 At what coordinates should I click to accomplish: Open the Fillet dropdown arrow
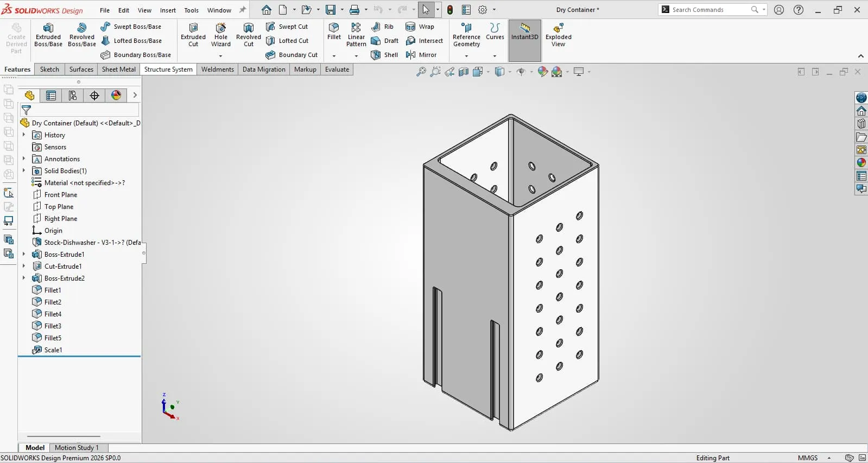click(334, 56)
